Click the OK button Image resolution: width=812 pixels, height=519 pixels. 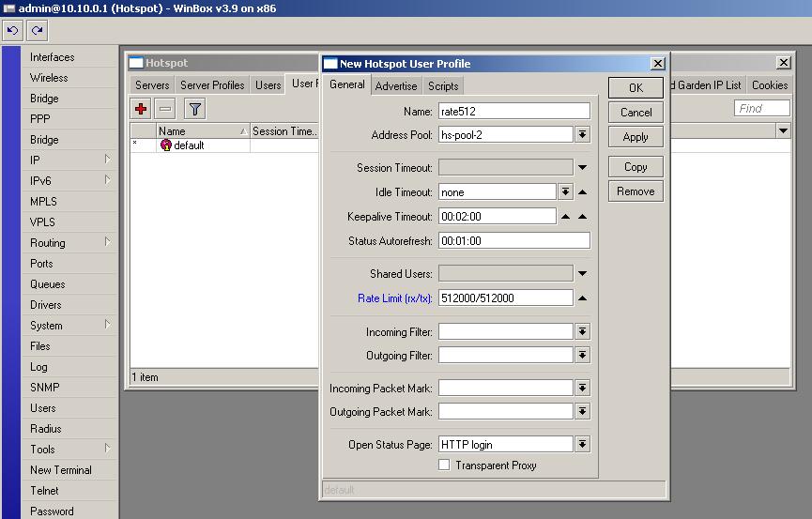click(636, 88)
